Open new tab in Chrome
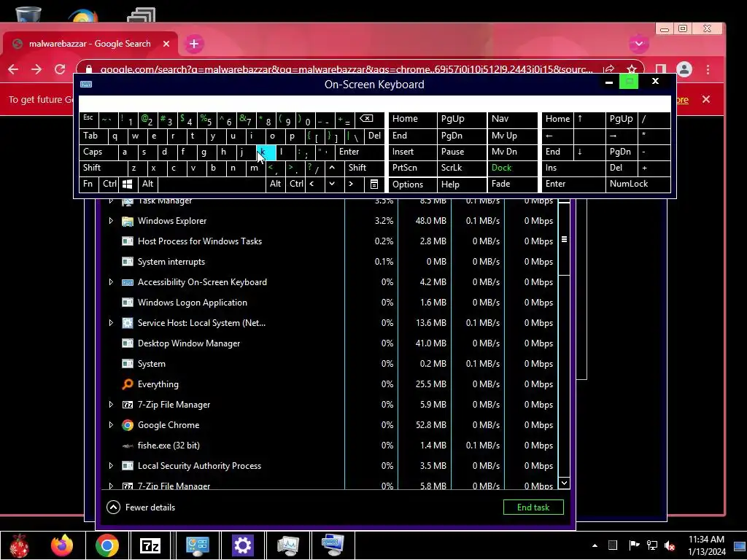747x560 pixels. tap(194, 44)
